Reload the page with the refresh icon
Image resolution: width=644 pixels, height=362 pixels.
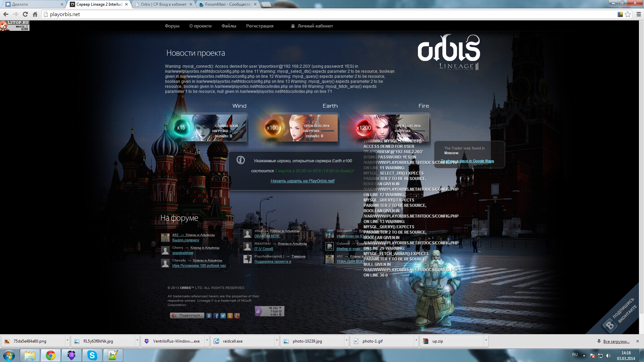[25, 14]
